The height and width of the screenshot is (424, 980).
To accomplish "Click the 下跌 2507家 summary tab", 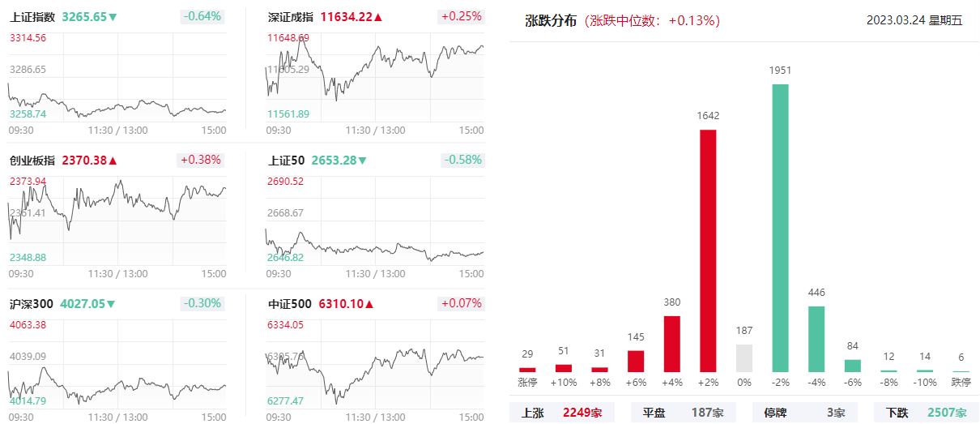I will tap(927, 413).
